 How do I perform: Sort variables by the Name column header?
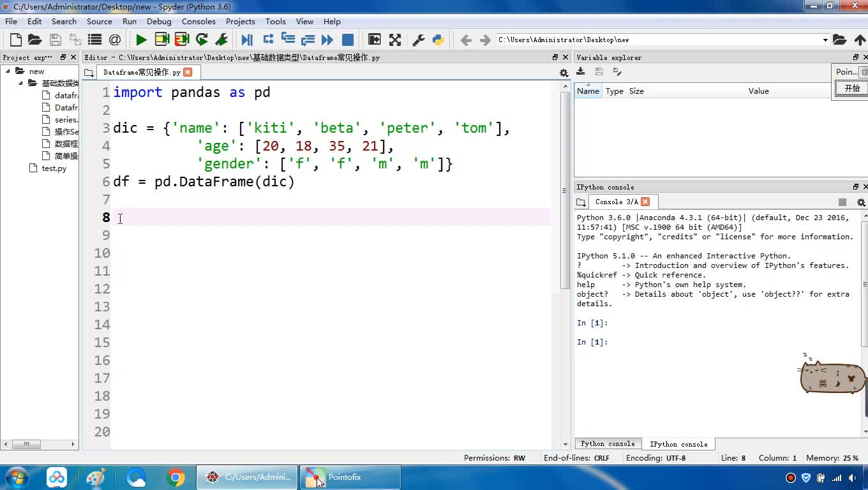point(588,91)
